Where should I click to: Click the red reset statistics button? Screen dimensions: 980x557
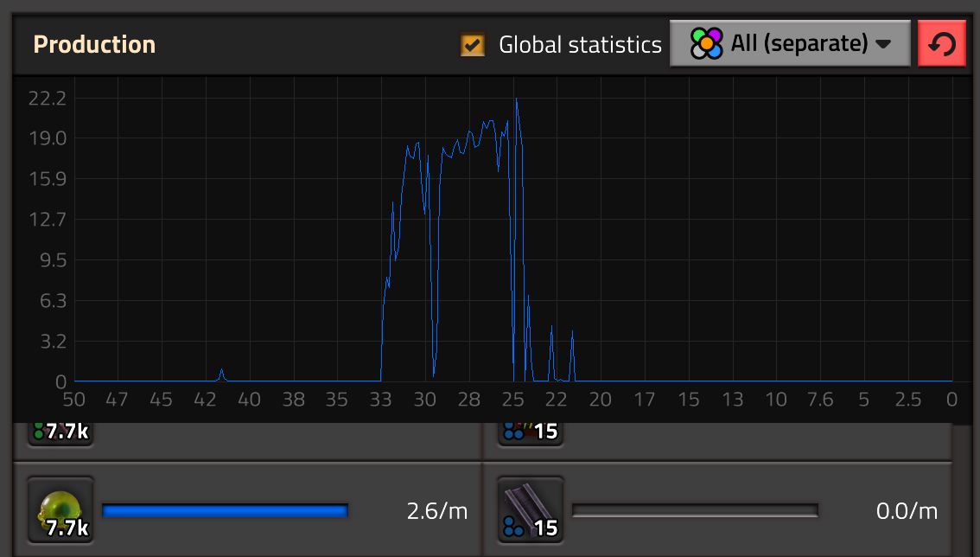coord(942,43)
